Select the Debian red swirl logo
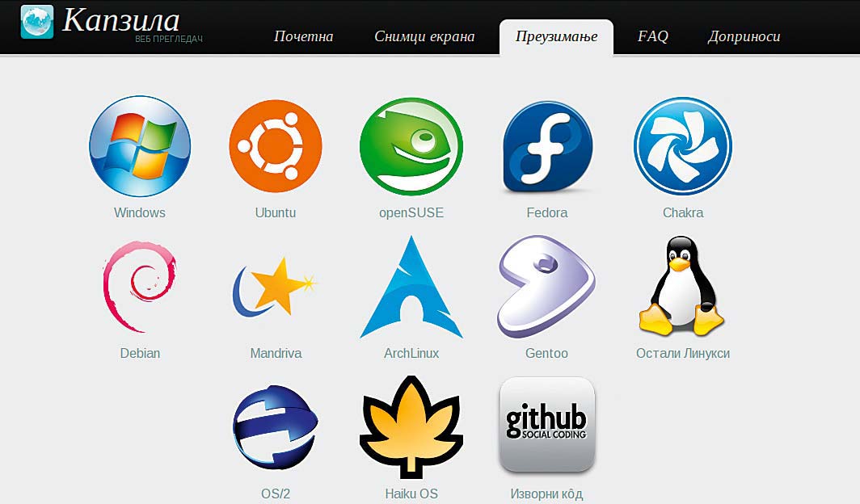Viewport: 860px width, 504px height. coord(140,287)
